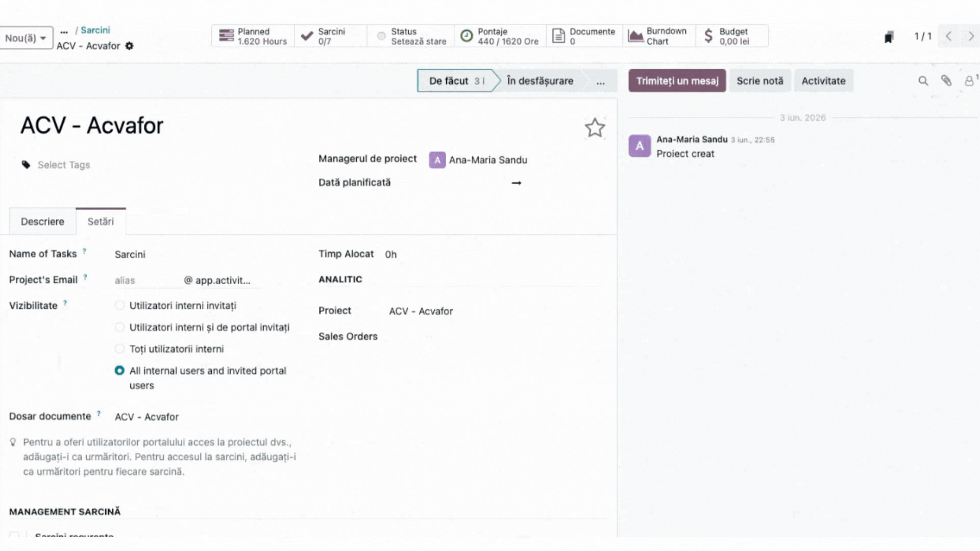This screenshot has height=551, width=980.
Task: Click the paperclip attachments icon
Action: 946,81
